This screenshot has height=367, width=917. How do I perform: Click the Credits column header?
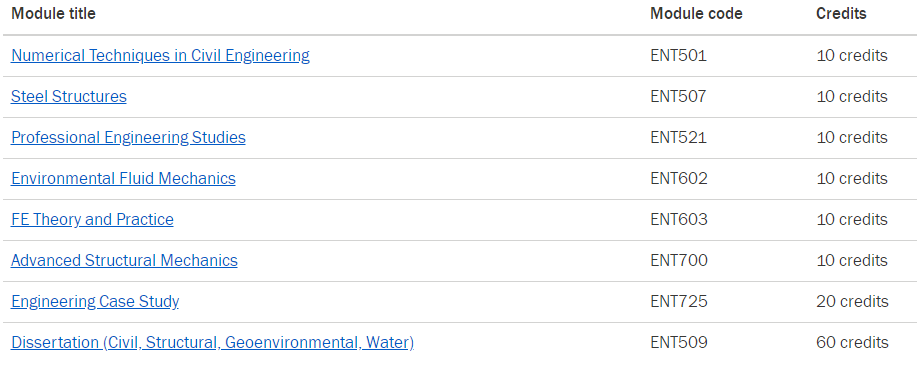point(841,13)
